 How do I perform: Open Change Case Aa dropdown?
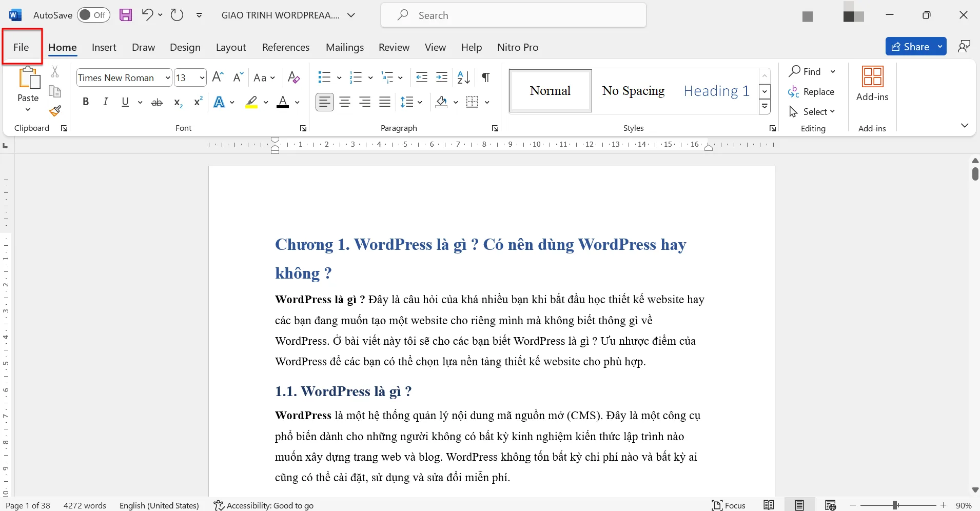click(x=264, y=77)
